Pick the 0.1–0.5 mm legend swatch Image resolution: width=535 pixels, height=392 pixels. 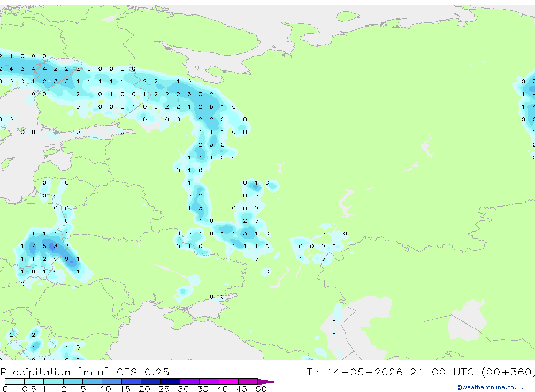14,381
